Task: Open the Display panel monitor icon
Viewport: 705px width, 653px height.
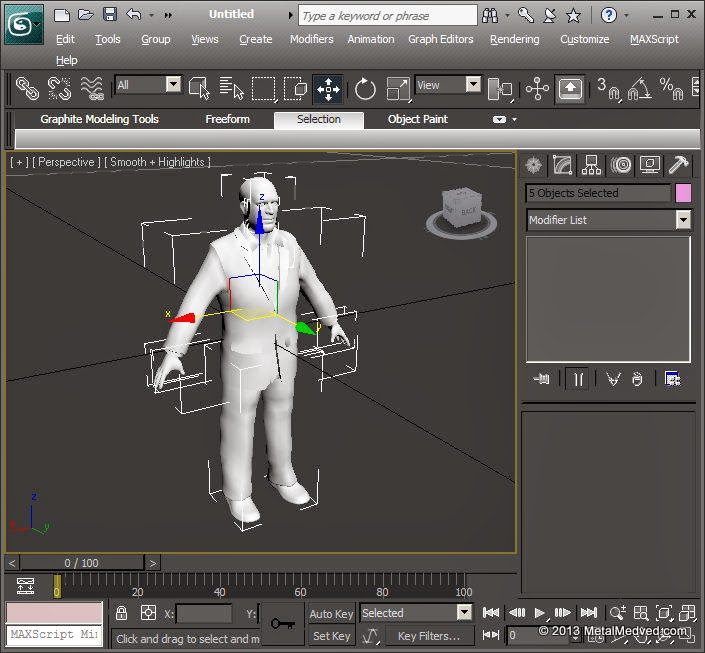Action: point(650,165)
